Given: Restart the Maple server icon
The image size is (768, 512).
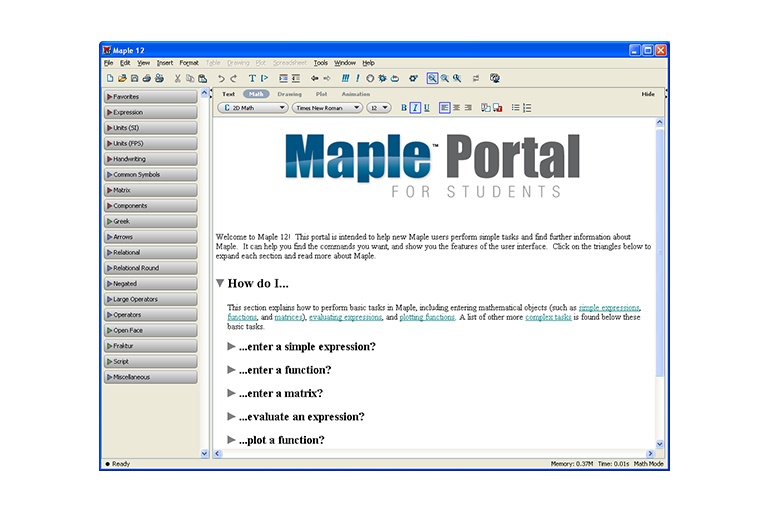Looking at the screenshot, I should coord(395,78).
